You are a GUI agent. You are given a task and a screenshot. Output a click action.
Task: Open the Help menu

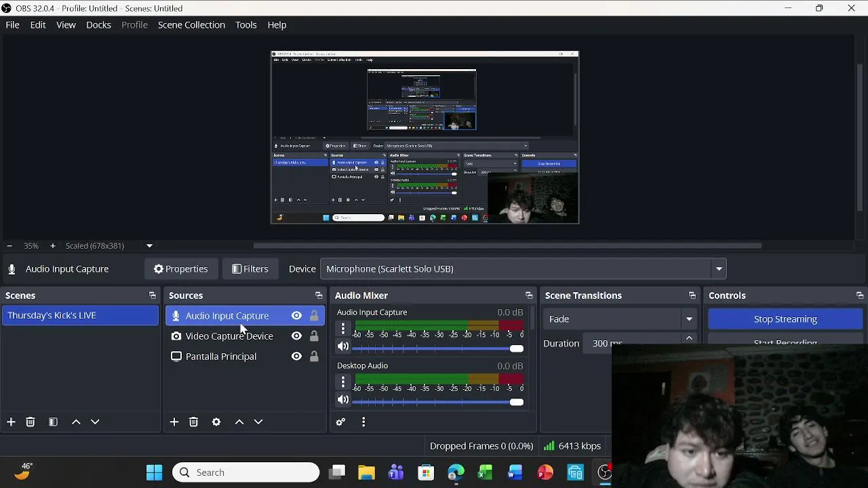tap(277, 25)
